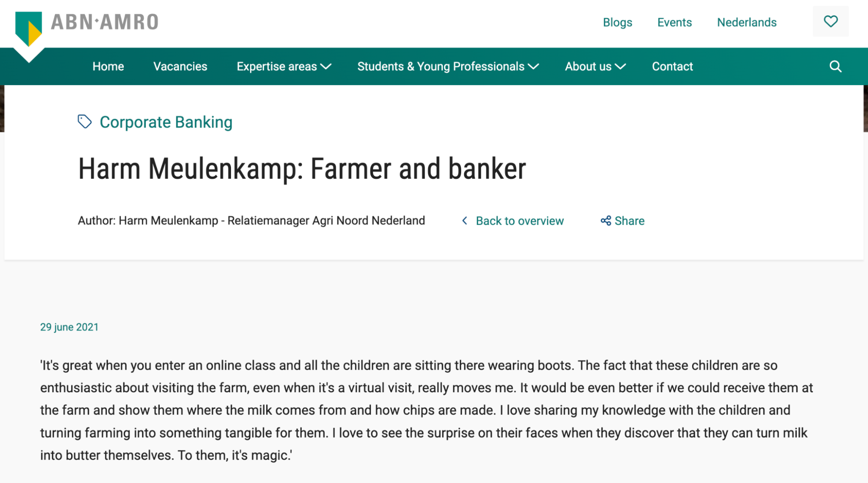Open the Blogs link
Screen dimensions: 868x483
617,22
